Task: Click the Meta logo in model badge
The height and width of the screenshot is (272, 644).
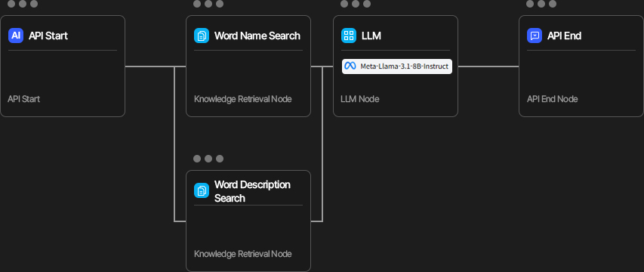Action: [x=350, y=66]
